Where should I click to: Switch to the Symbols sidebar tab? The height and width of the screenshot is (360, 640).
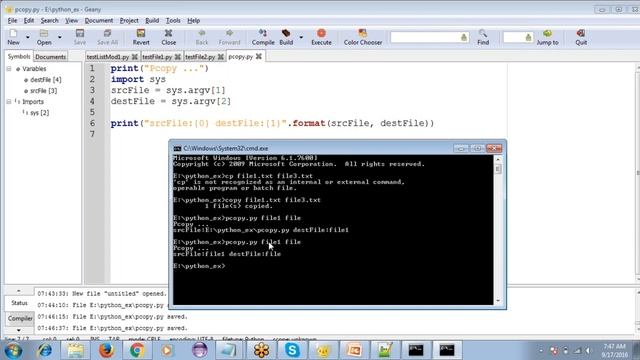click(19, 56)
